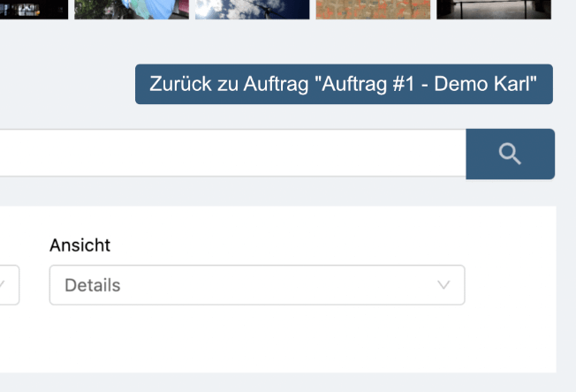
Task: Return to order Auftrag #1 via back button
Action: (x=344, y=84)
